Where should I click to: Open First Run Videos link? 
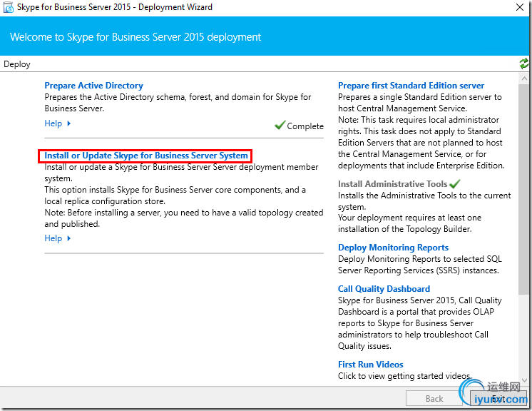(x=371, y=365)
